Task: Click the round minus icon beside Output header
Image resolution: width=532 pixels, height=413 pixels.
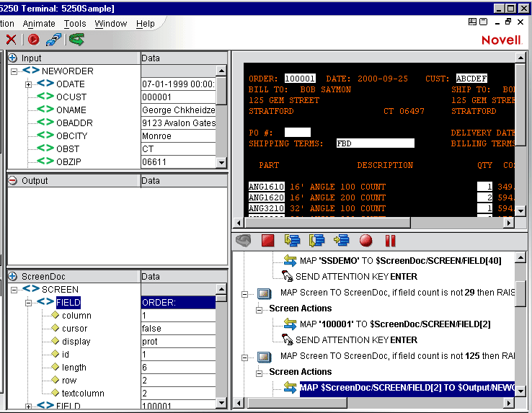Action: 13,180
